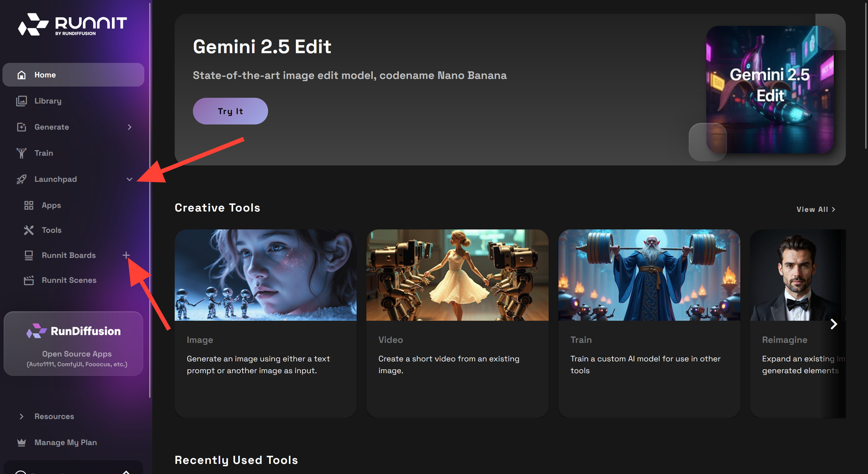This screenshot has height=474, width=868.
Task: Open the Home menu item
Action: pyautogui.click(x=73, y=75)
